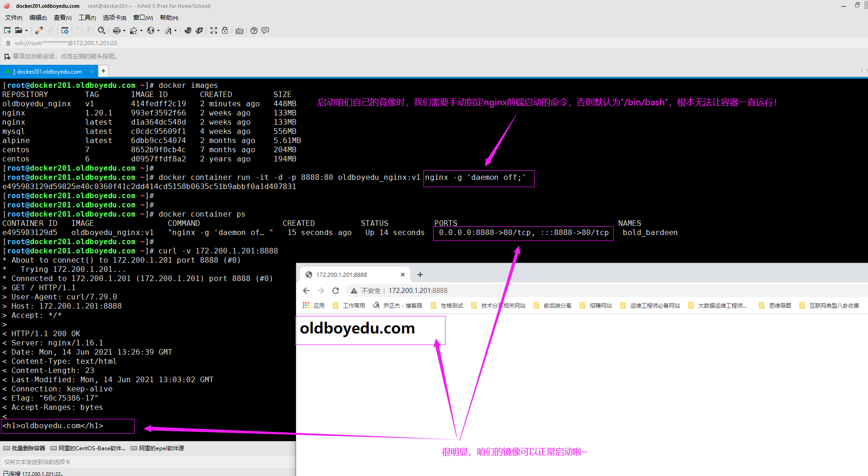Open the 工具(T) menu
The height and width of the screenshot is (476, 868).
point(87,17)
